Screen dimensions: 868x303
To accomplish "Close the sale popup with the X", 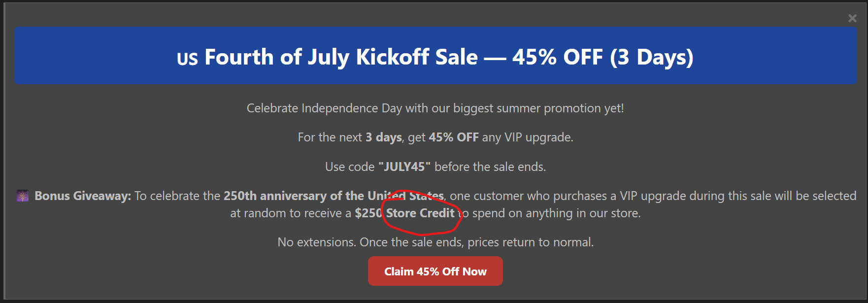I will point(852,18).
